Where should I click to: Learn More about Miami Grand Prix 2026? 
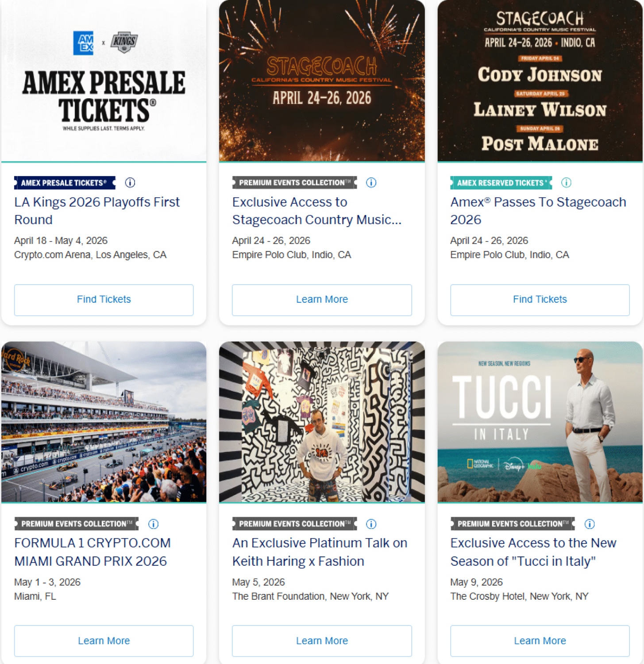(x=104, y=641)
